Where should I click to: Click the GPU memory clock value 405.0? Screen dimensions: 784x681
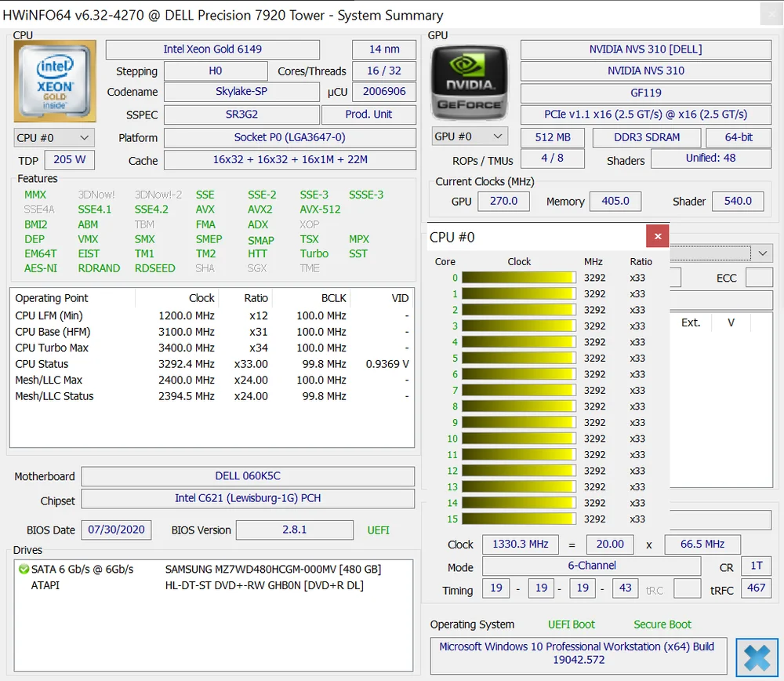coord(615,201)
